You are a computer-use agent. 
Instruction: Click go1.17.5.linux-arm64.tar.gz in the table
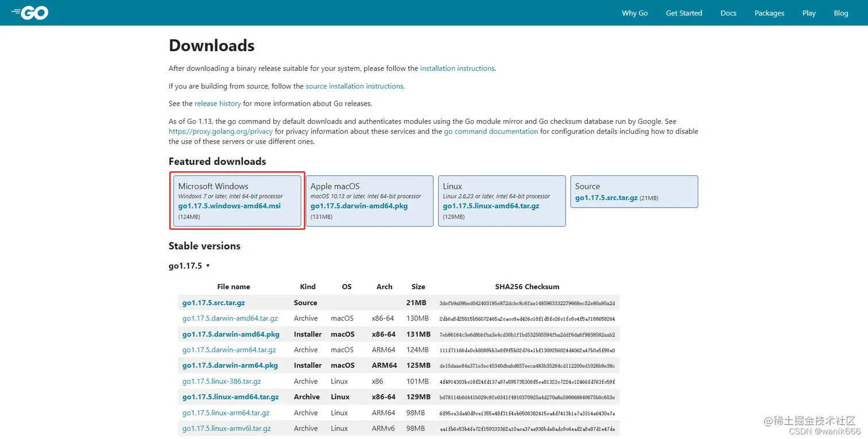pos(226,413)
